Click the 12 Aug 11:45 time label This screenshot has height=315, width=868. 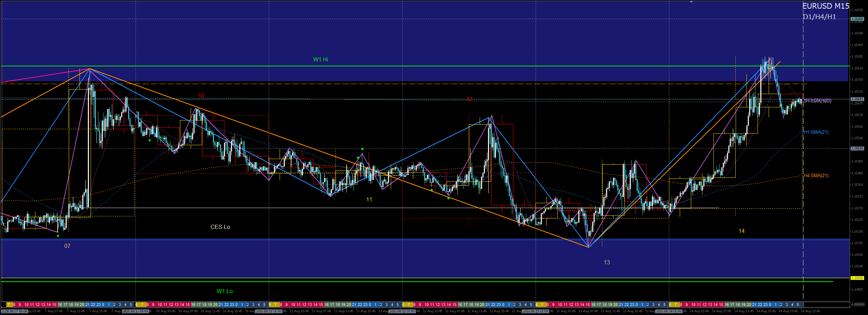pos(477,311)
